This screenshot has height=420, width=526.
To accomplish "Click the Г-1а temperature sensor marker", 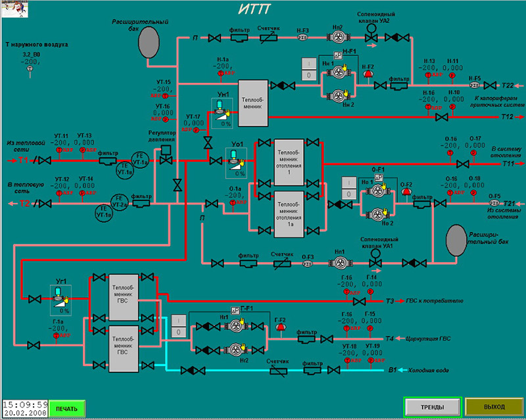I will pyautogui.click(x=56, y=335).
